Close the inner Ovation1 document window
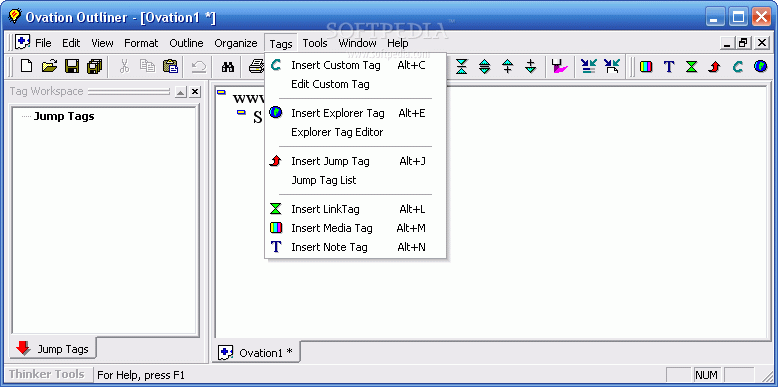Screen dimensions: 778x387 pyautogui.click(x=762, y=43)
